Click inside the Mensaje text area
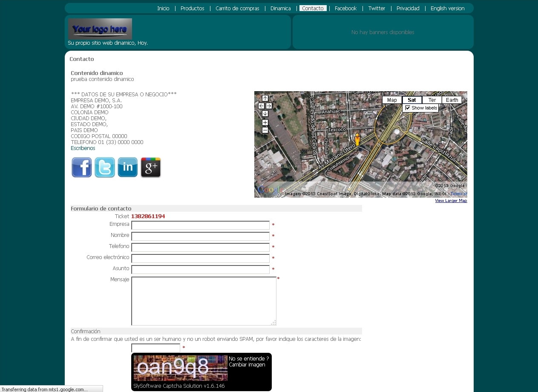This screenshot has width=538, height=392. pos(204,301)
